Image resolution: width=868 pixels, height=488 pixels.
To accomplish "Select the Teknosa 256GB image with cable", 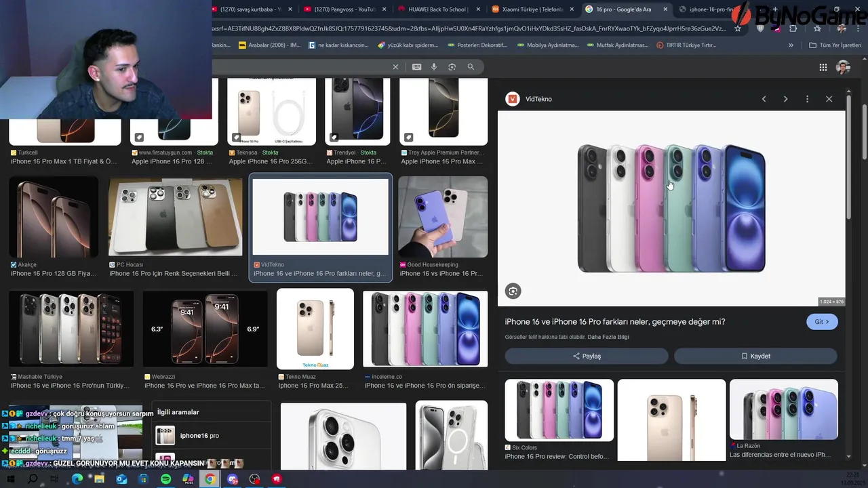I will [x=271, y=111].
